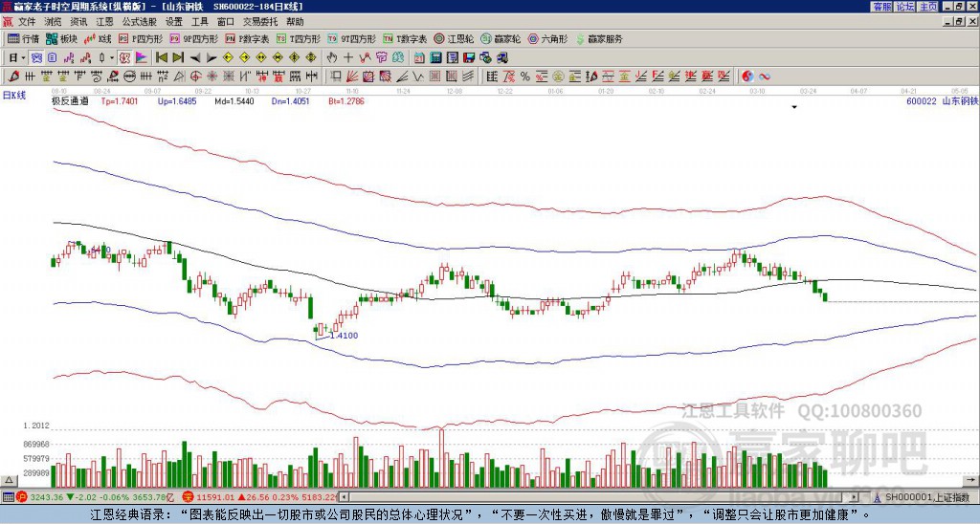This screenshot has width=980, height=524.
Task: Open the calendar date icon
Action: (419, 57)
